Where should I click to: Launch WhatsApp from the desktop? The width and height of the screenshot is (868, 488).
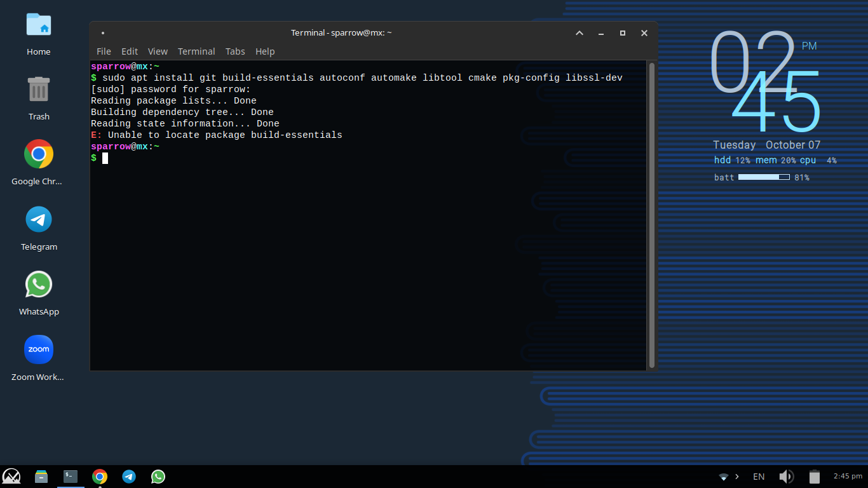click(x=39, y=285)
